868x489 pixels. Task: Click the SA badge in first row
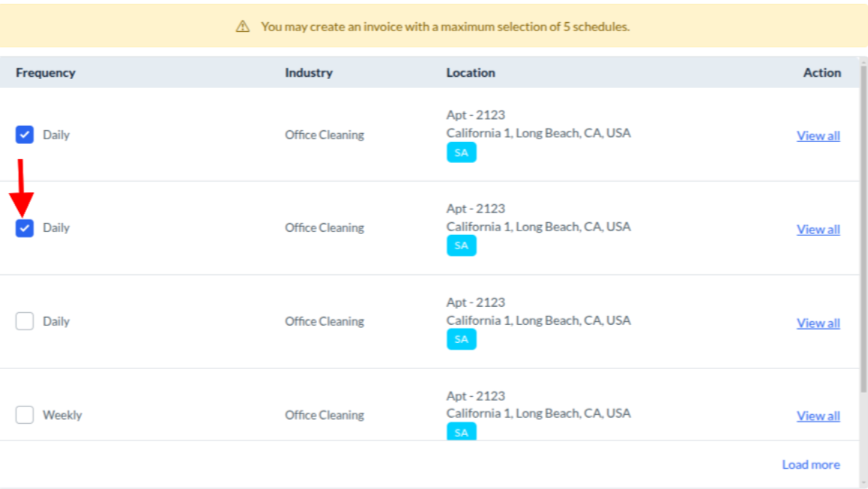[461, 152]
